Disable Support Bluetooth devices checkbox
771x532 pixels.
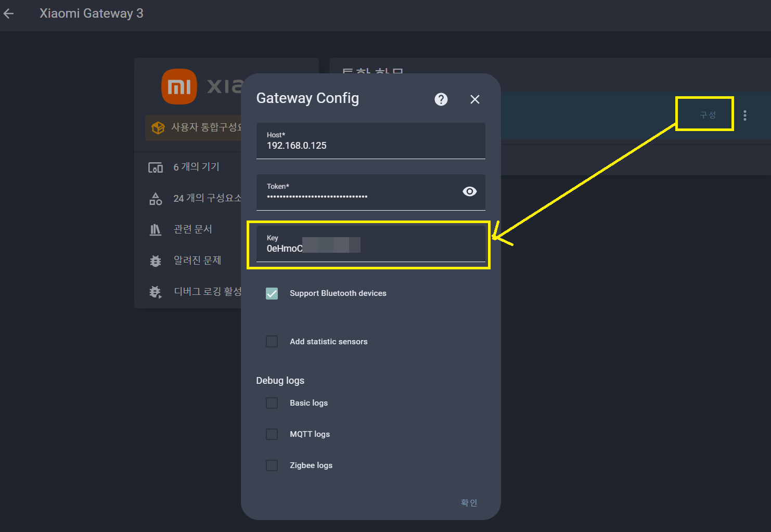click(272, 293)
